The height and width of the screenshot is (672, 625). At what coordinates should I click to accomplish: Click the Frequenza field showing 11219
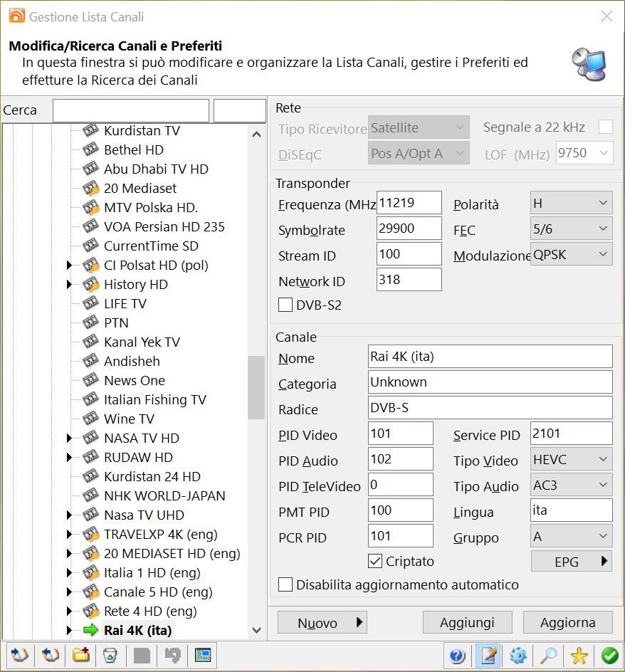point(409,202)
